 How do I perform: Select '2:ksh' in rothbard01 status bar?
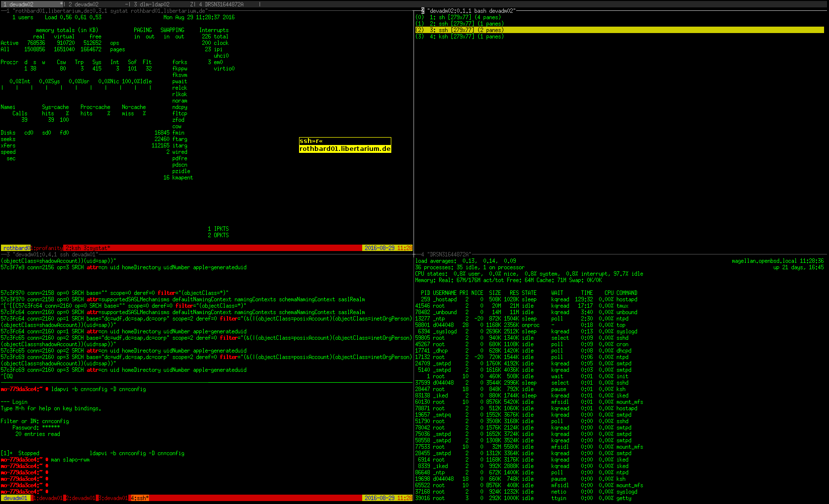coord(74,248)
